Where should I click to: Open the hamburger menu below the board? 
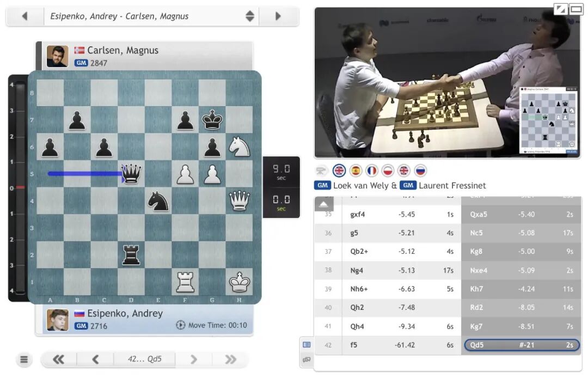pos(23,360)
